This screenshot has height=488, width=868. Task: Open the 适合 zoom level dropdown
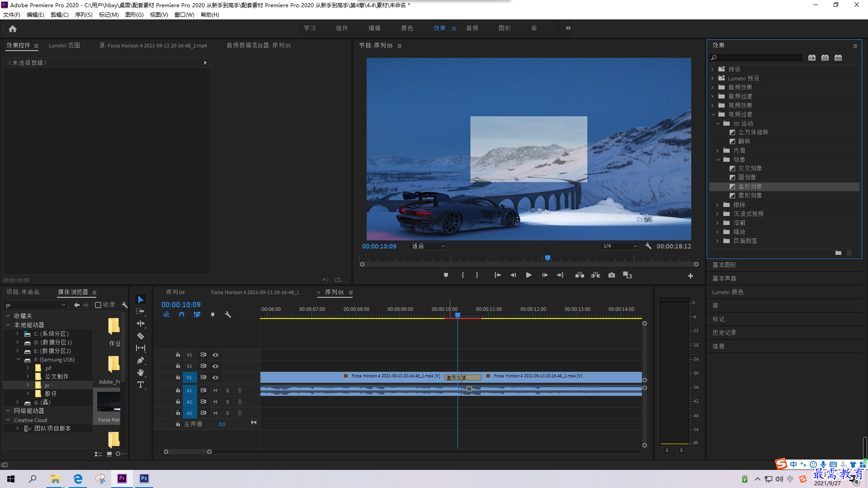pos(429,246)
